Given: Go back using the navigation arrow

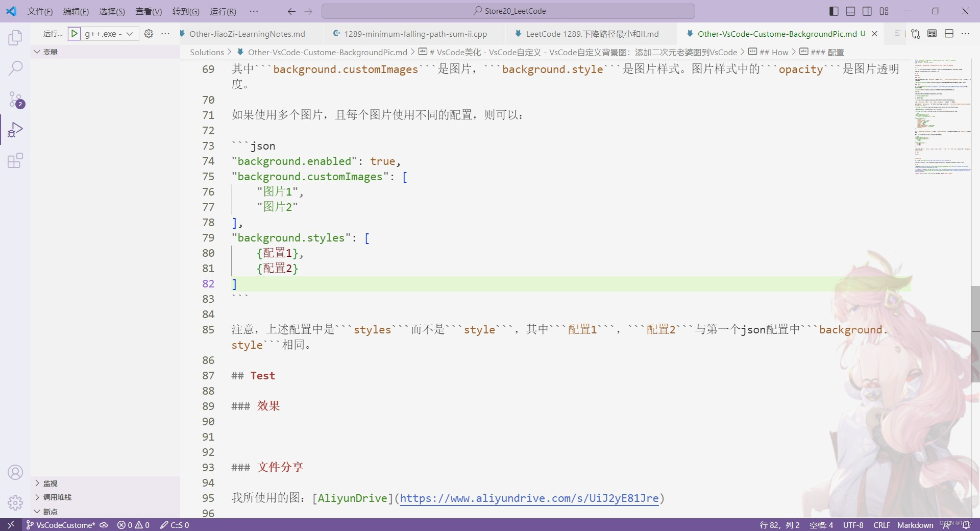Looking at the screenshot, I should click(x=291, y=11).
